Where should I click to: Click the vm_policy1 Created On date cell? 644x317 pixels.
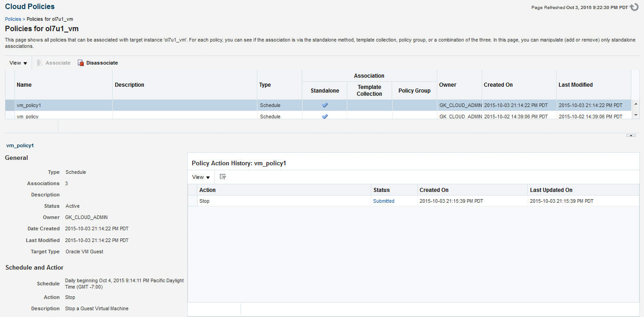coord(519,105)
